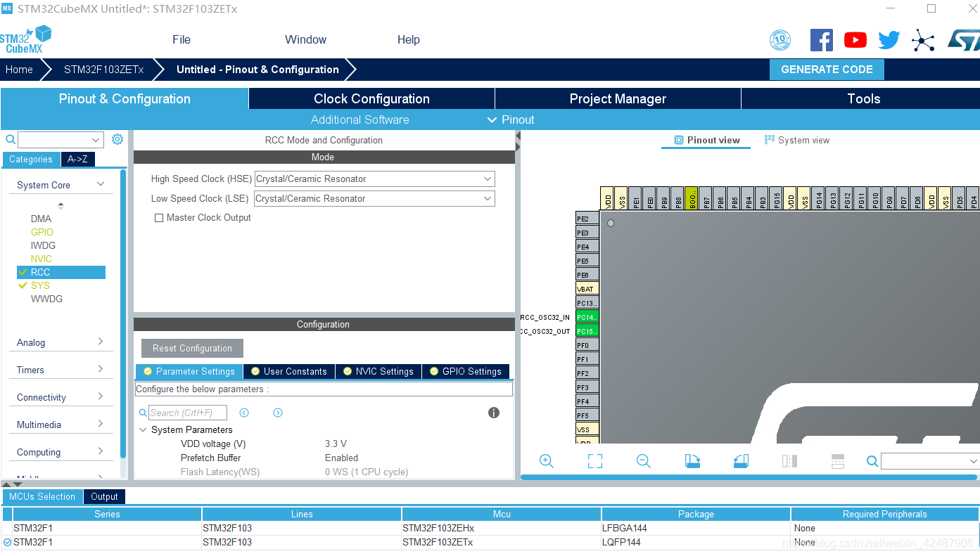Open the User Constants tab

pyautogui.click(x=289, y=371)
